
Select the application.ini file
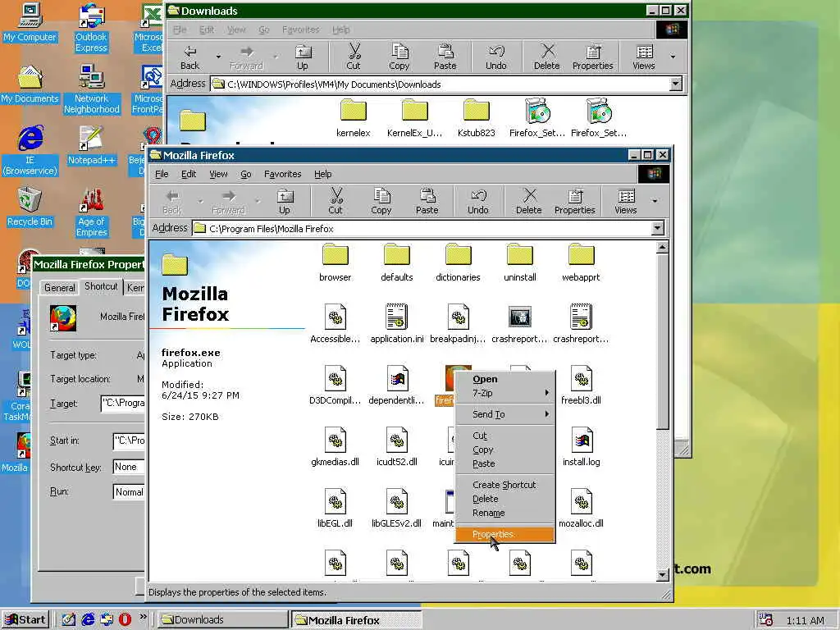click(397, 323)
